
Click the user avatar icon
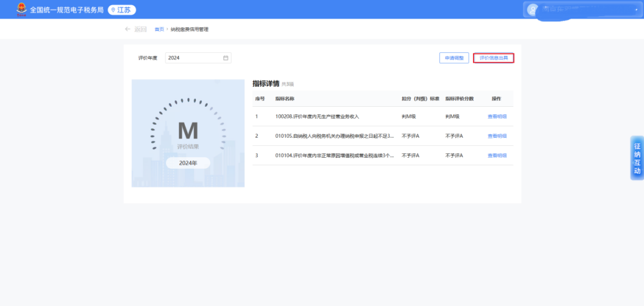532,9
